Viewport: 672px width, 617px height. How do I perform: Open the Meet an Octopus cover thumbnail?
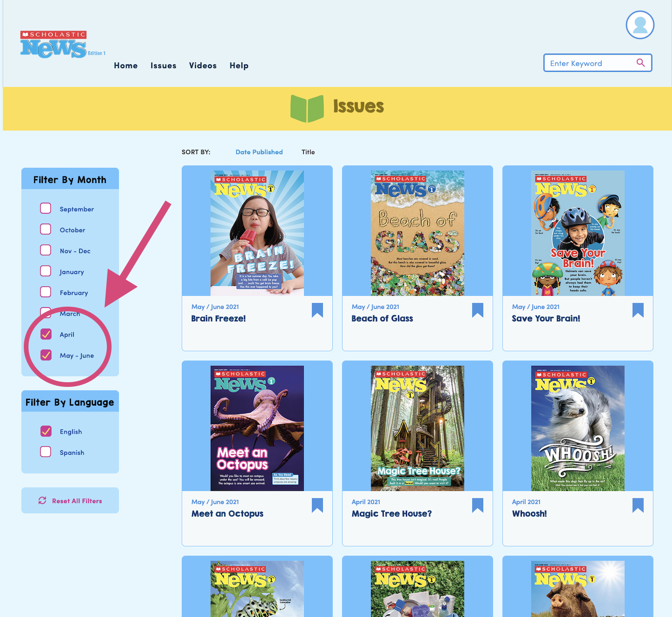pyautogui.click(x=257, y=428)
